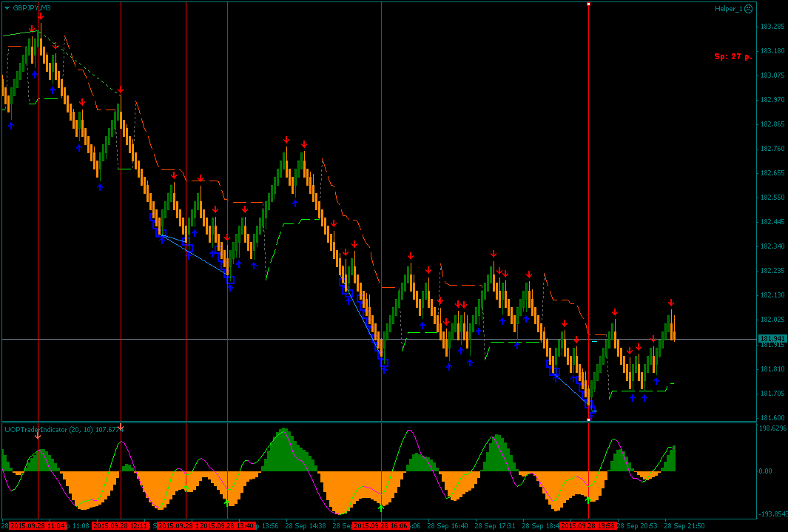Click the 28 Sep 20:53 time label
788x532 pixels.
click(x=636, y=525)
